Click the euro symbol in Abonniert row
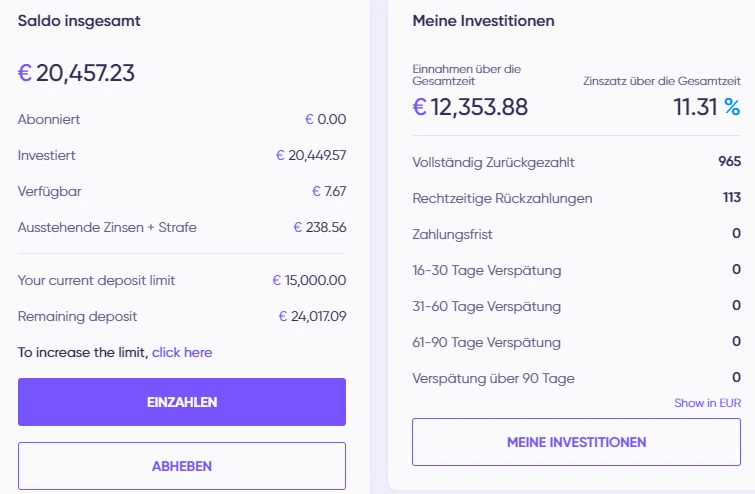Viewport: 755px width, 494px height. pos(309,119)
